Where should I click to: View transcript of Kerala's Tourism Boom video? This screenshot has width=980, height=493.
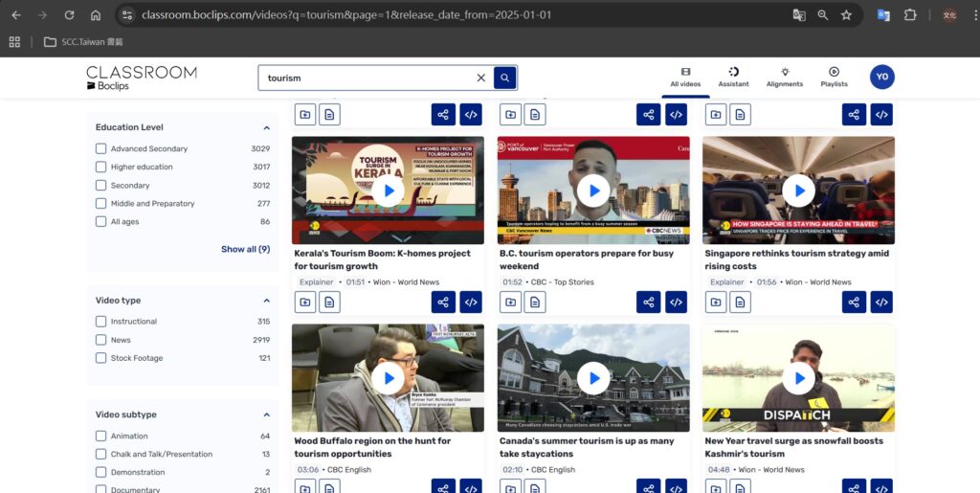point(329,303)
